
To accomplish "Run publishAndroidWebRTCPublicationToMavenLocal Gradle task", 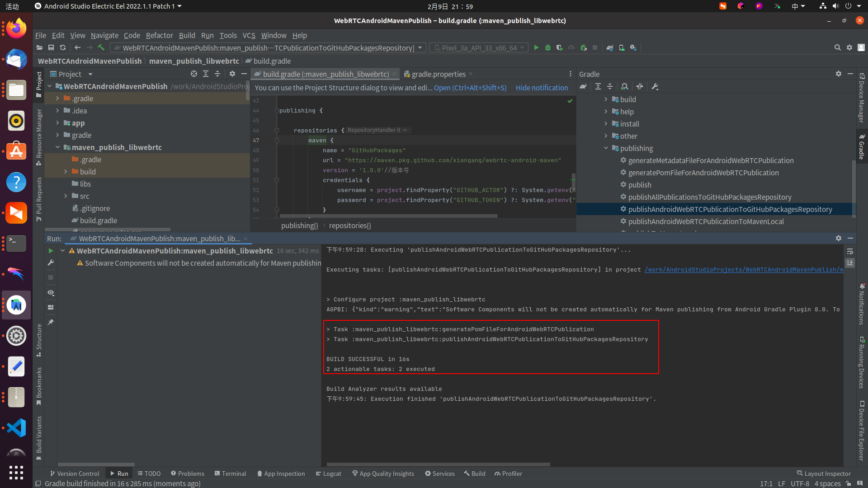I will click(706, 221).
